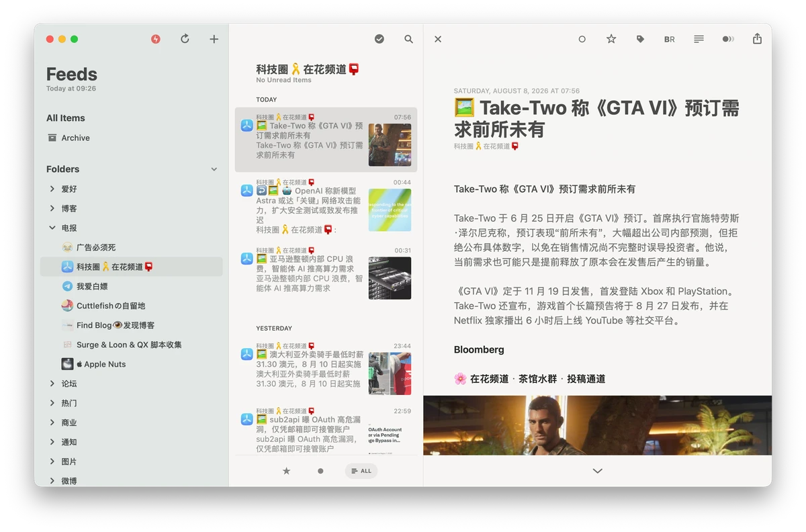Collapse the 电报 folder

click(x=52, y=228)
